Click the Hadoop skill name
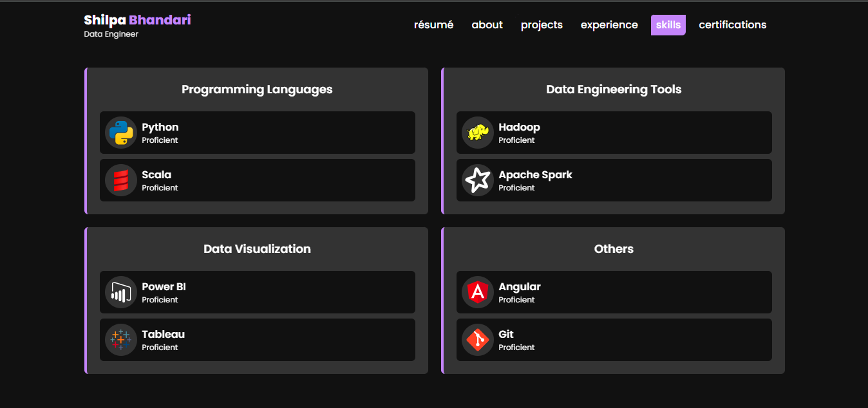 click(519, 127)
